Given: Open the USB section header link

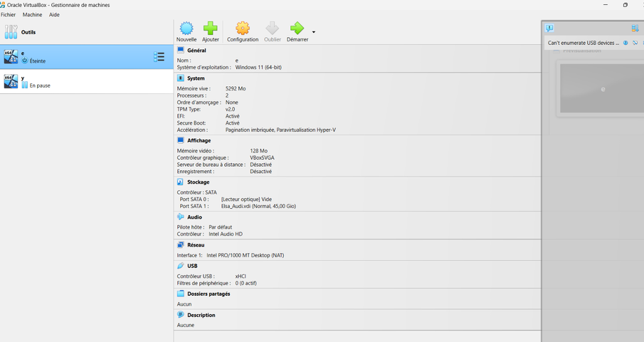Looking at the screenshot, I should point(192,266).
